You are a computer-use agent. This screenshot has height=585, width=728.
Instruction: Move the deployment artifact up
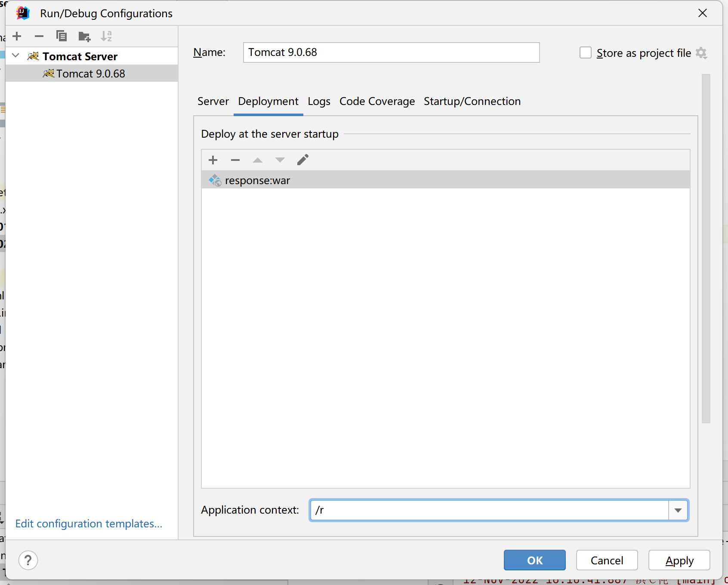click(258, 160)
